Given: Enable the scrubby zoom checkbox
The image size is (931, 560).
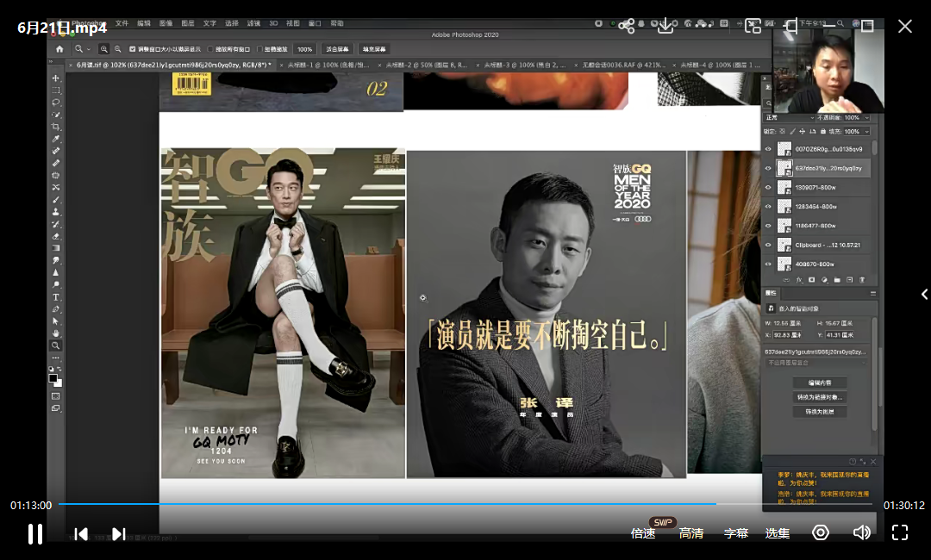Looking at the screenshot, I should (259, 49).
